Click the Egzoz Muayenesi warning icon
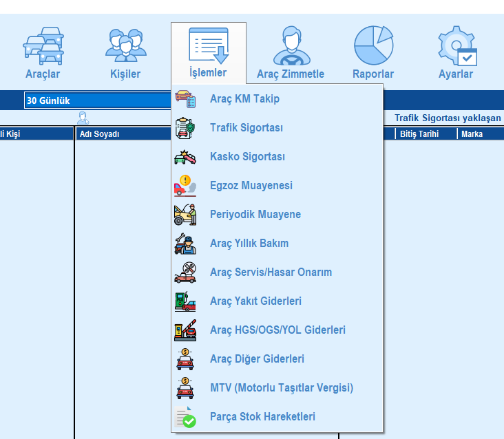The image size is (504, 439). (x=185, y=186)
